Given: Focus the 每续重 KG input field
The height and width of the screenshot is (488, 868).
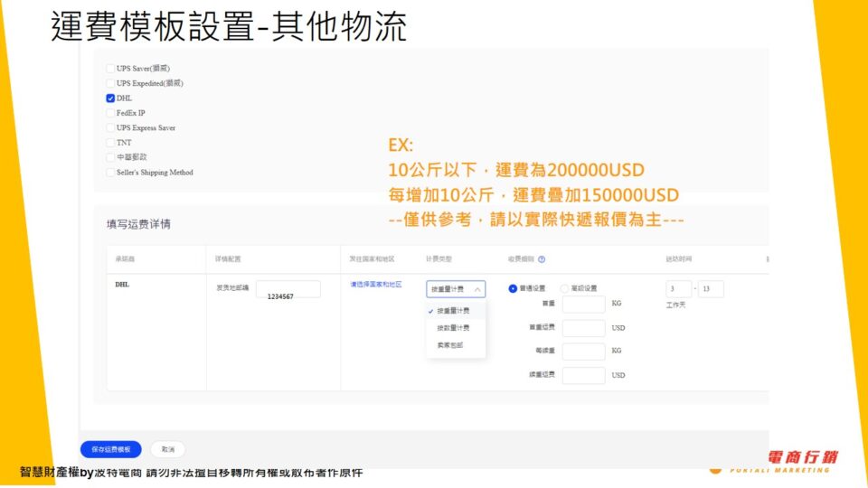Looking at the screenshot, I should pos(583,352).
